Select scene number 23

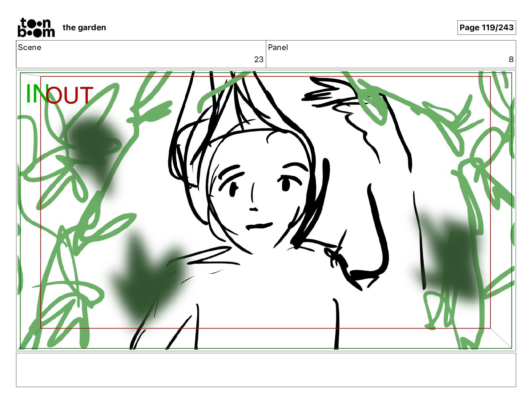pos(258,59)
